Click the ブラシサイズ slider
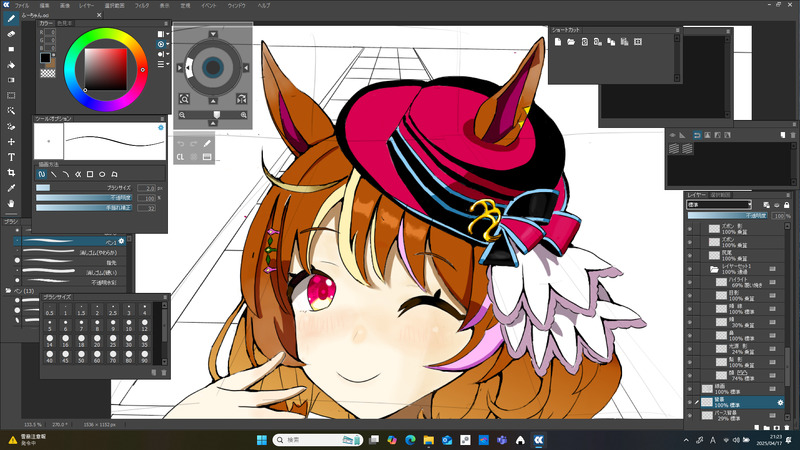The width and height of the screenshot is (800, 450). point(85,188)
